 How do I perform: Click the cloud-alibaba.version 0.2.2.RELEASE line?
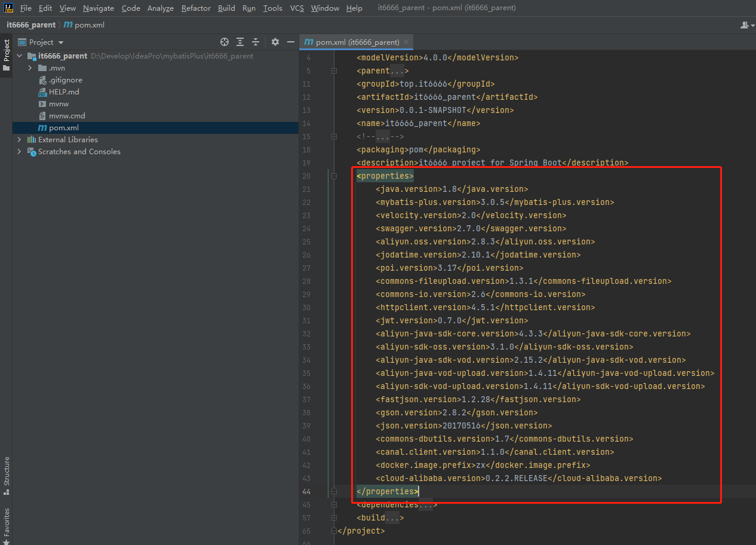519,478
